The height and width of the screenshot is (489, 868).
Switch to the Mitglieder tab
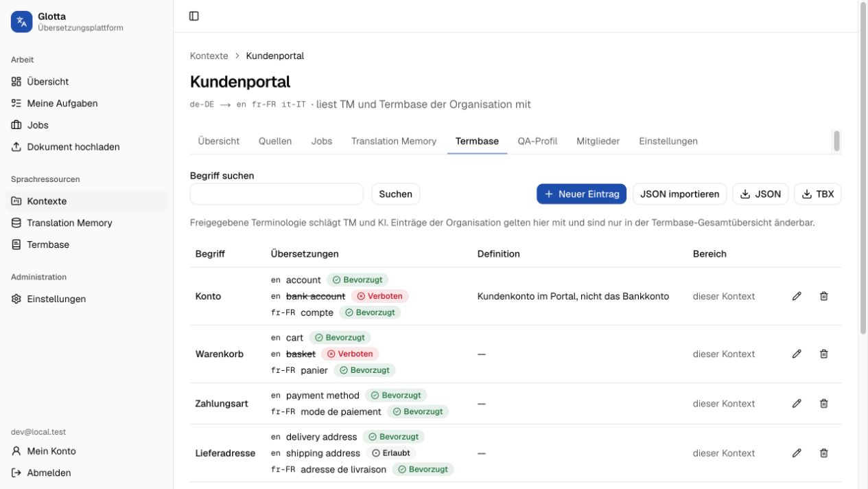(598, 141)
